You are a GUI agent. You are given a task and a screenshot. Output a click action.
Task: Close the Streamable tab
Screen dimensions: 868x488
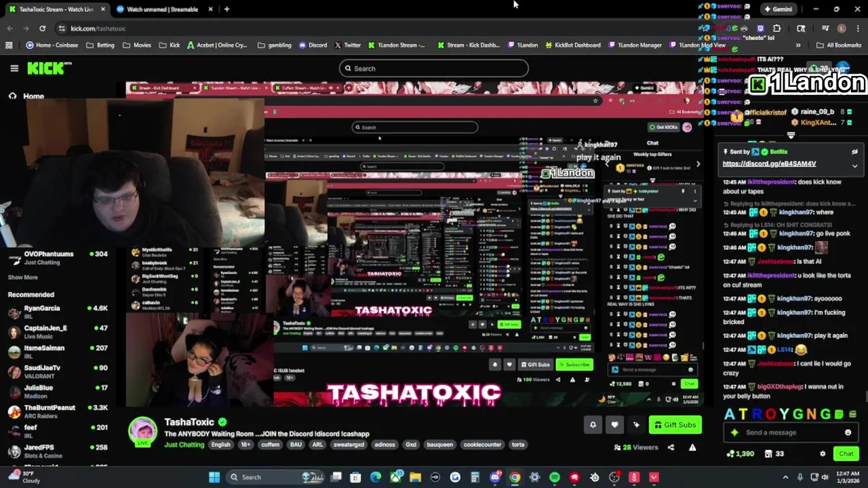coord(210,9)
